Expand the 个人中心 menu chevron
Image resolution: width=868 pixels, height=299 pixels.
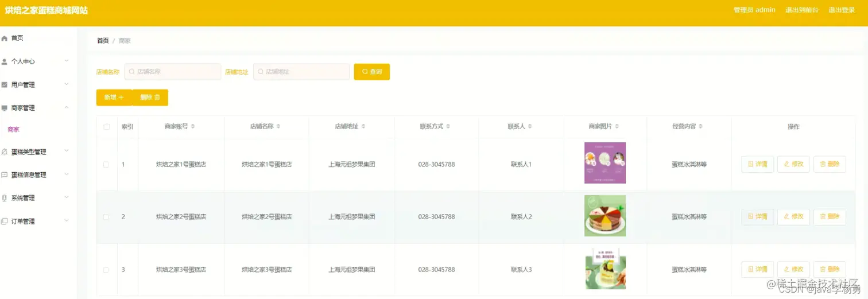pyautogui.click(x=67, y=61)
